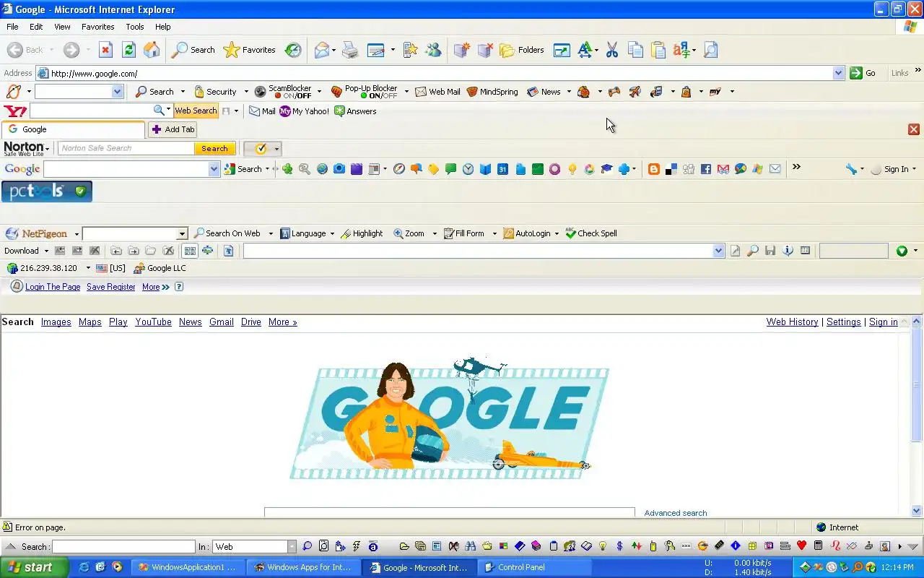The width and height of the screenshot is (924, 578).
Task: Click the Go button beside address bar
Action: point(863,73)
